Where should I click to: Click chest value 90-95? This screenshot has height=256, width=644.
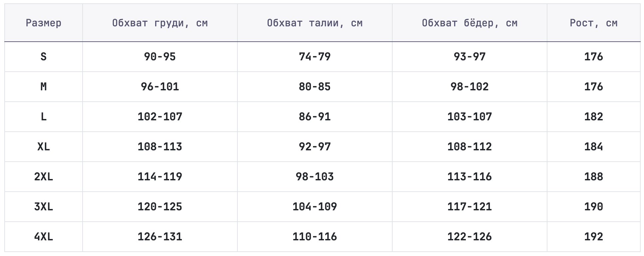pos(160,57)
